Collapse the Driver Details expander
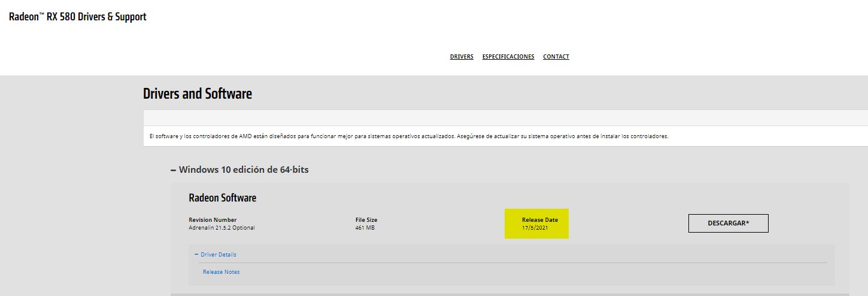The width and height of the screenshot is (868, 296). coord(216,255)
